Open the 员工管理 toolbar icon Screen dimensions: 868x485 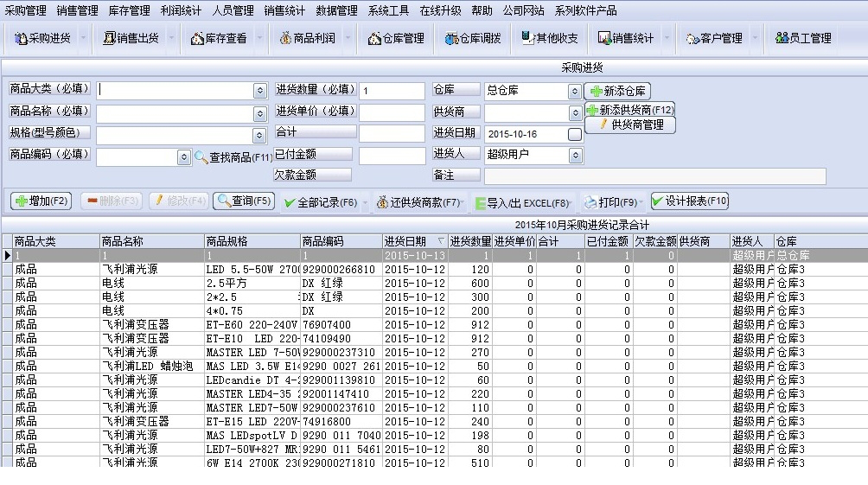pyautogui.click(x=803, y=38)
